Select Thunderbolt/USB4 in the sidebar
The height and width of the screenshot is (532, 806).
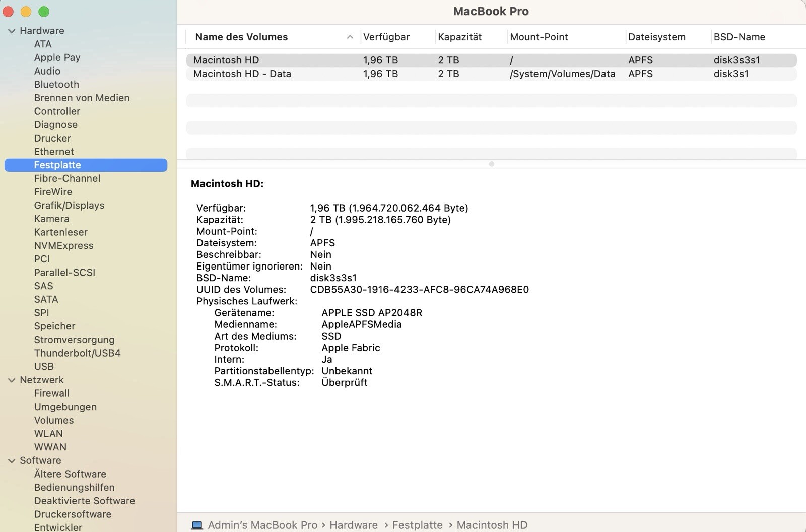point(77,353)
